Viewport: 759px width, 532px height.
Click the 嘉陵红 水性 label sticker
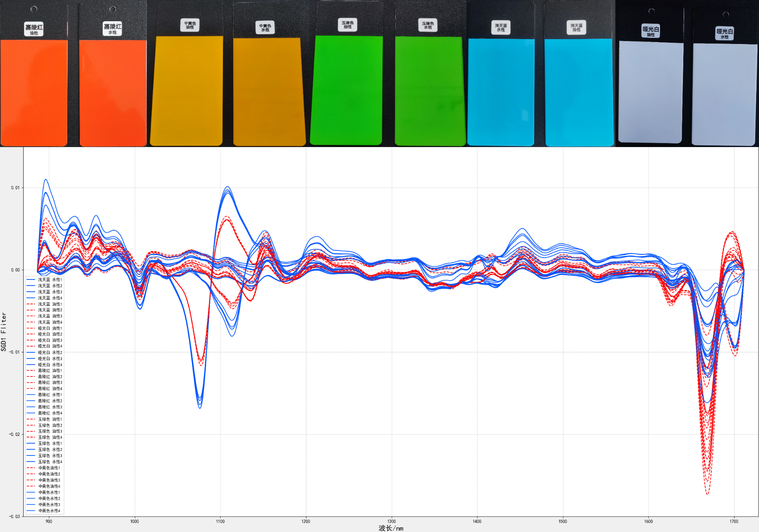(x=112, y=29)
